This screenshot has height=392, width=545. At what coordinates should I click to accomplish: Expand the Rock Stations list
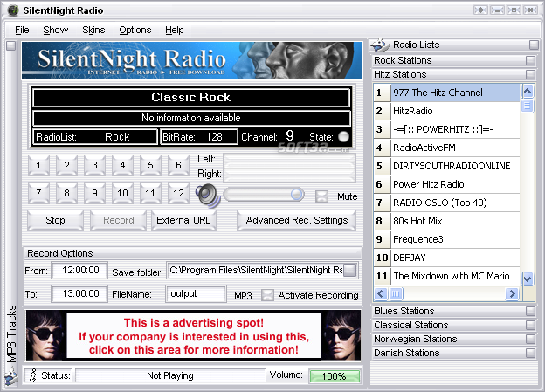coord(531,61)
